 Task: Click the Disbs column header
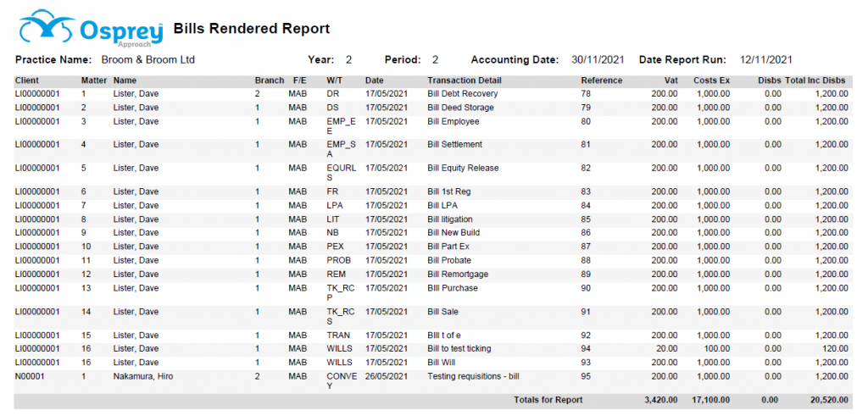[x=770, y=80]
